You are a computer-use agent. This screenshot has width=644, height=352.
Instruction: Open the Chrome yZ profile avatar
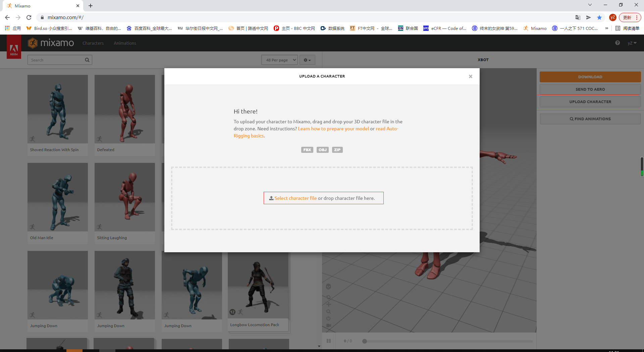[x=612, y=17]
